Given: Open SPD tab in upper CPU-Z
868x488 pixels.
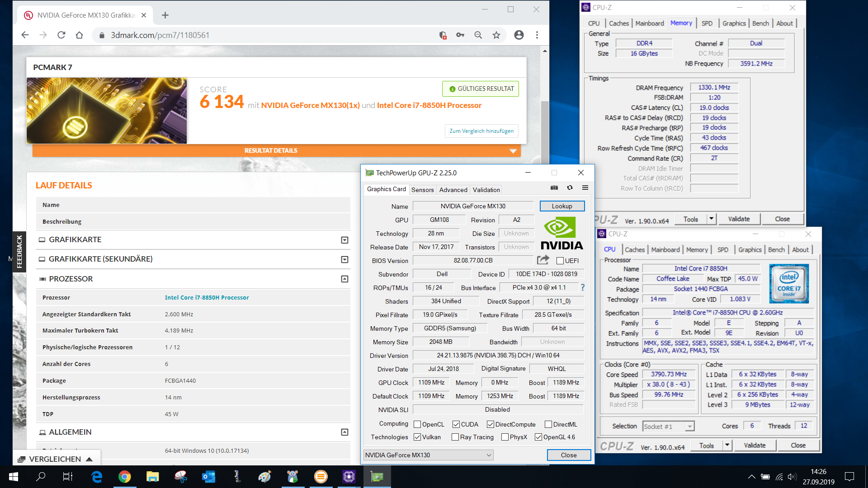Looking at the screenshot, I should click(x=707, y=23).
